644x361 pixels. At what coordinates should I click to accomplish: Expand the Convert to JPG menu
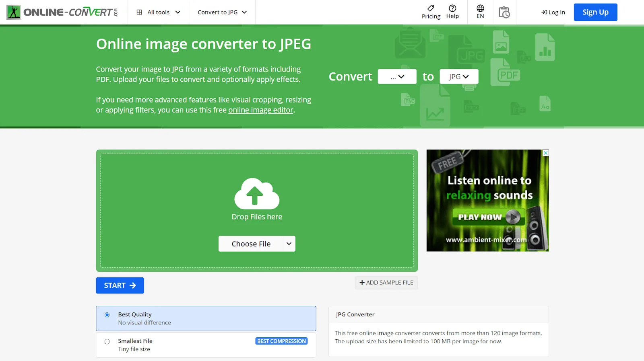(222, 12)
